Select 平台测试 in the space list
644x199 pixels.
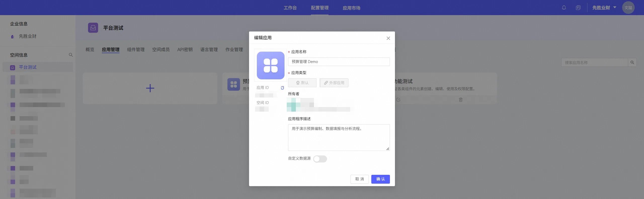pos(38,67)
